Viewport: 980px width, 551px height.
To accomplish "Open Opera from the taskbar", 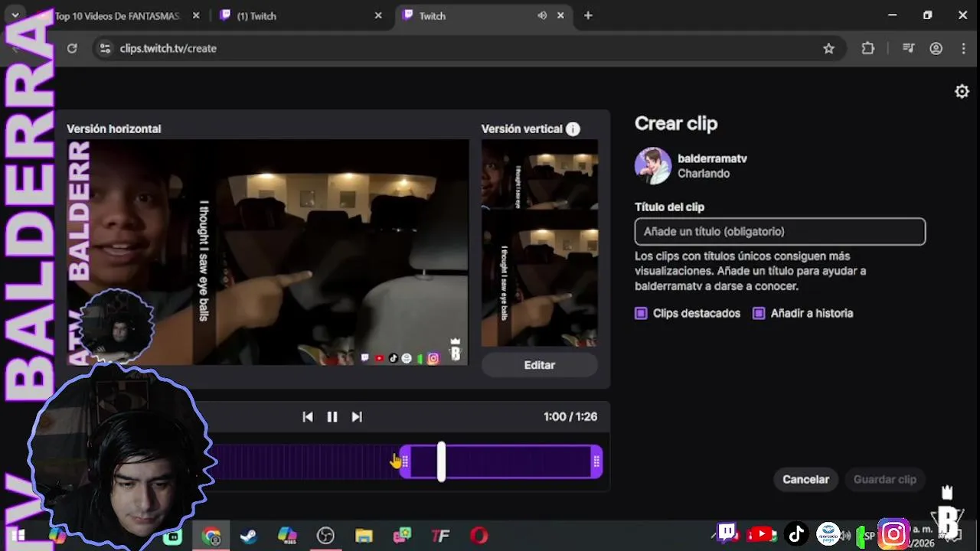I will 479,536.
